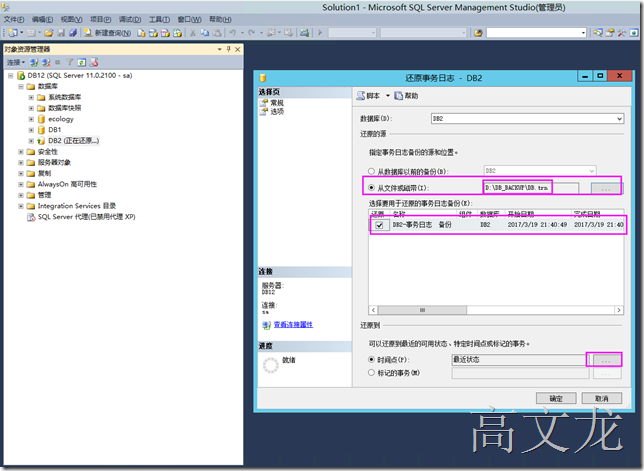The width and height of the screenshot is (644, 471).
Task: Click the web browser icon at toolbar end
Action: click(634, 32)
